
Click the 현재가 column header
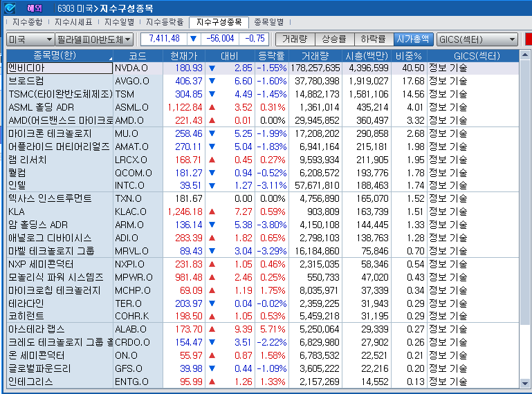click(183, 55)
